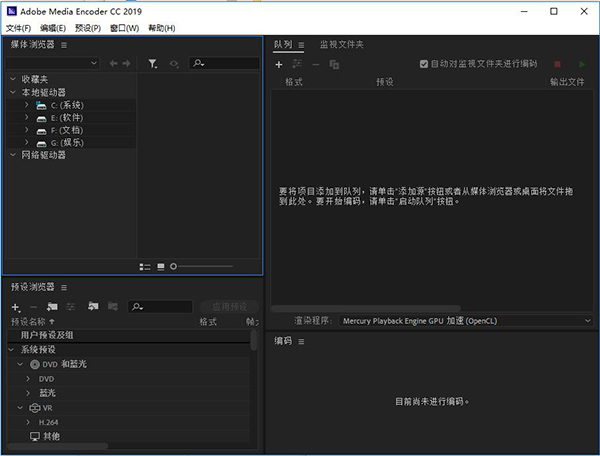Click the 应用预设 button
This screenshot has height=456, width=600.
(229, 307)
